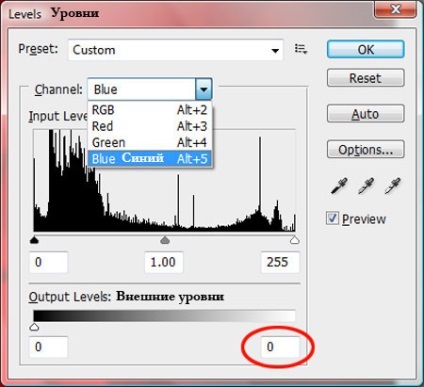Open the Options... dialog

point(366,149)
